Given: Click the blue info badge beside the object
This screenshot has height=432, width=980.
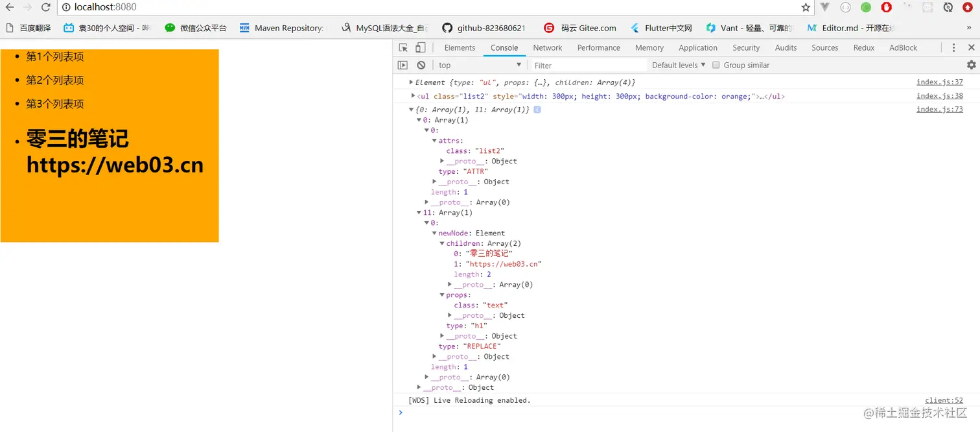Looking at the screenshot, I should tap(537, 110).
